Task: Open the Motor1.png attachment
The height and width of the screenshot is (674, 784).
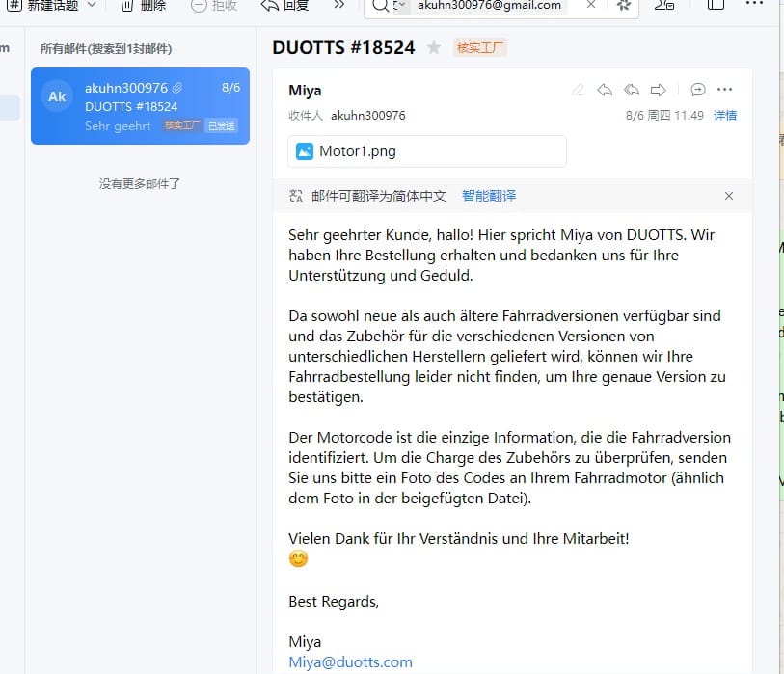Action: click(x=427, y=151)
